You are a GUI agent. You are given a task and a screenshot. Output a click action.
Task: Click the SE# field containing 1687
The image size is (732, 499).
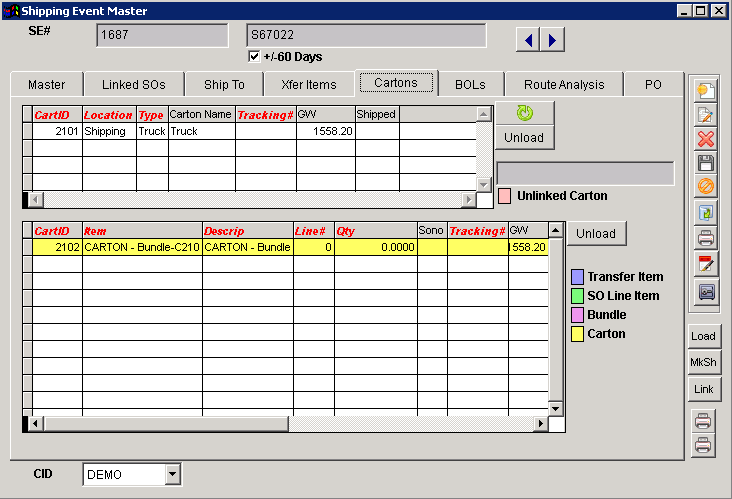(162, 36)
